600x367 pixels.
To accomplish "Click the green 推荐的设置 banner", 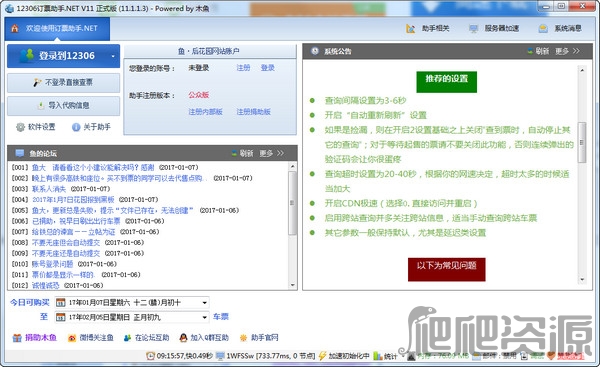I will click(x=447, y=82).
